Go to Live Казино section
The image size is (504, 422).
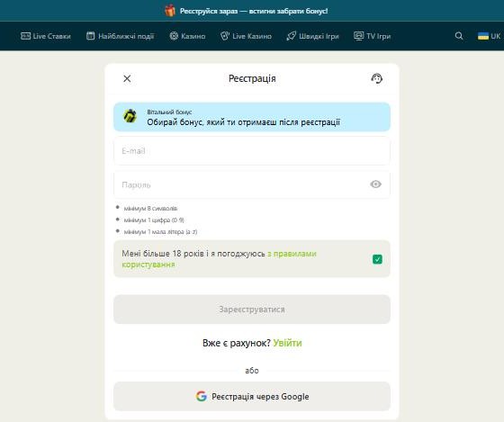pos(246,36)
